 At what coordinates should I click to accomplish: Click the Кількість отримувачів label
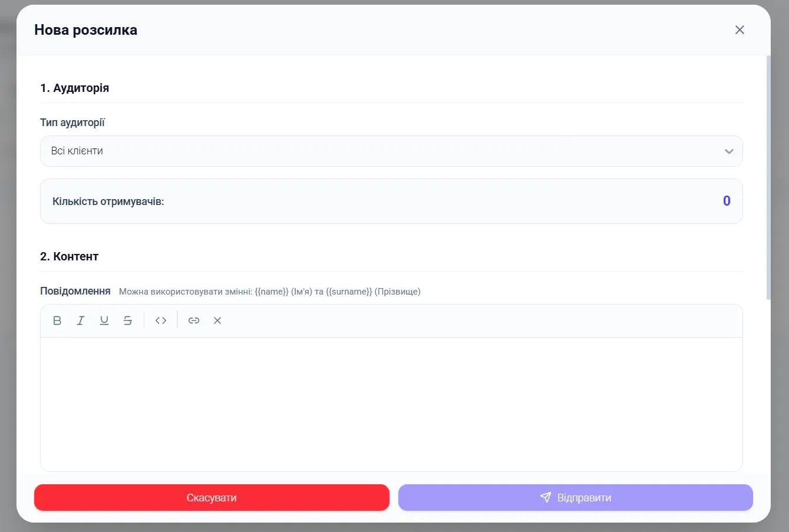(x=108, y=201)
